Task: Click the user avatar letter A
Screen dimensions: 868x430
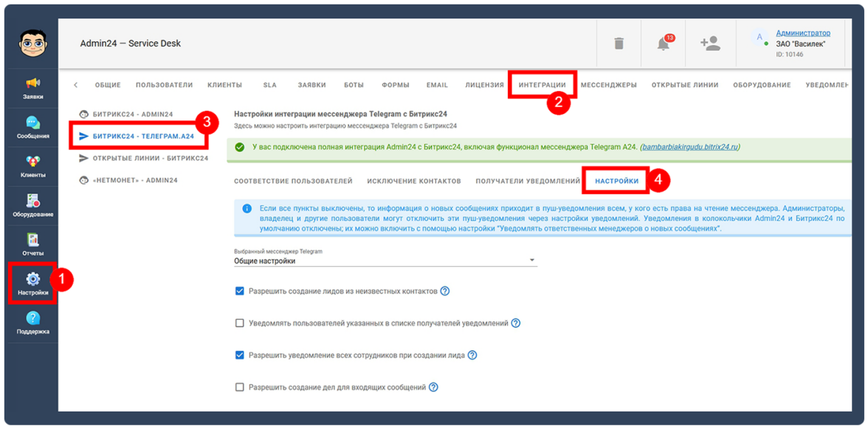Action: point(759,38)
